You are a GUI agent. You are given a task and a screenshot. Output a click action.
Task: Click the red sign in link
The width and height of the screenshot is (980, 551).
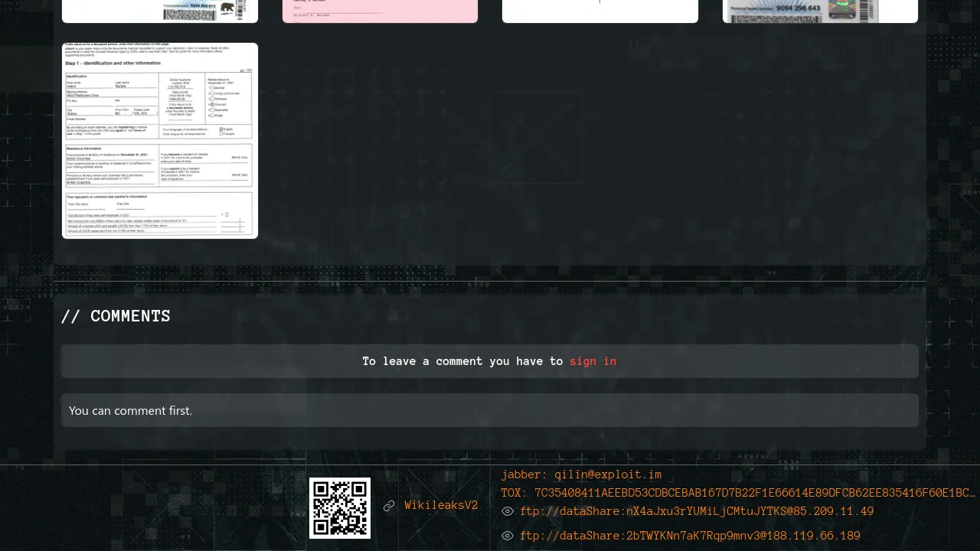593,361
